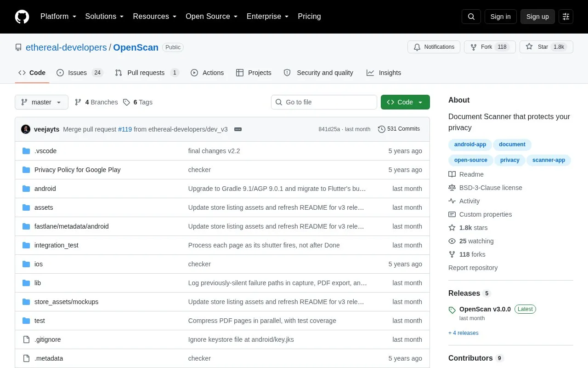
Task: Fork the OpenScan repository
Action: [490, 47]
